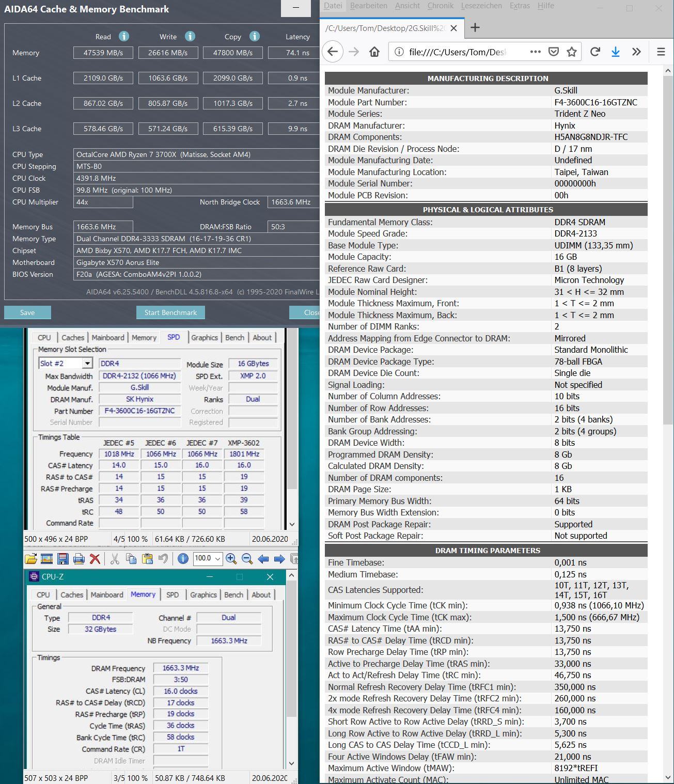This screenshot has height=784, width=674.
Task: Open Ansicht menu in Firefox
Action: pos(407,6)
